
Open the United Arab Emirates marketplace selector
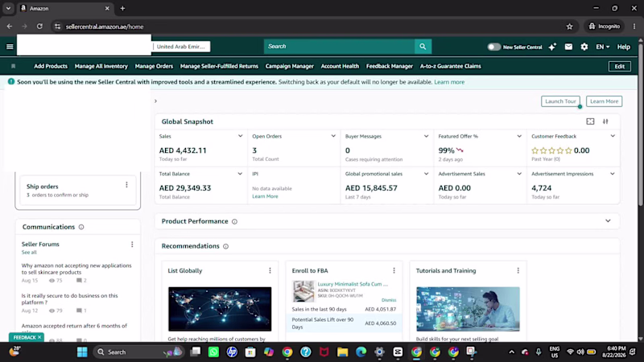tap(180, 47)
